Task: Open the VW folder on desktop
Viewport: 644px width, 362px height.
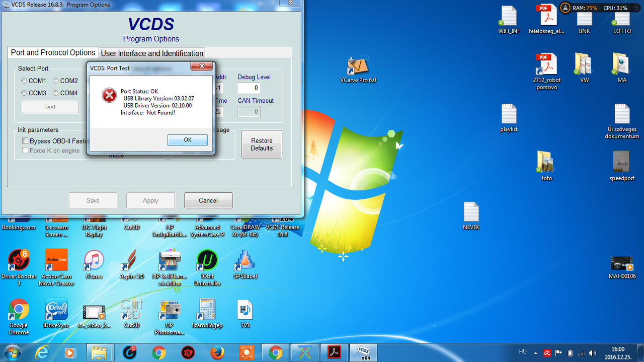Action: [584, 68]
